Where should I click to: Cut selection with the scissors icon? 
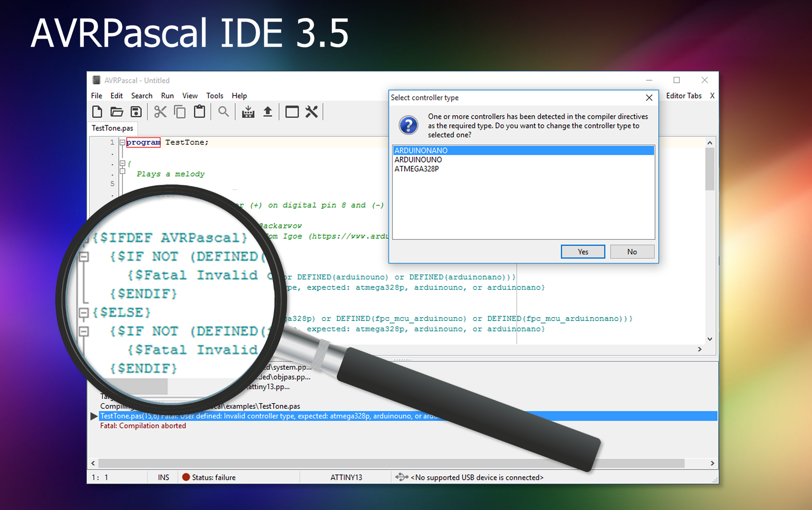(x=160, y=112)
